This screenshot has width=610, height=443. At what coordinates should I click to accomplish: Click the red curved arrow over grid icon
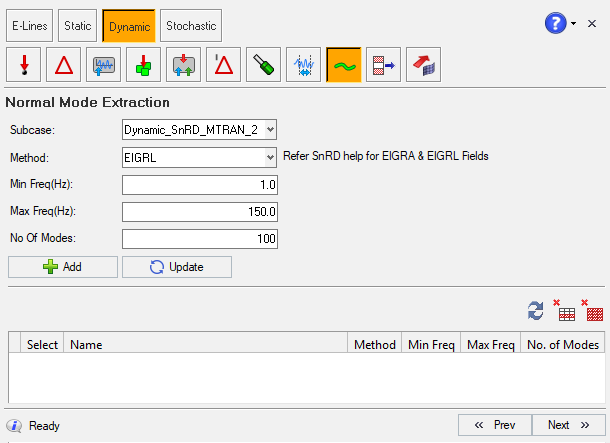tap(424, 65)
